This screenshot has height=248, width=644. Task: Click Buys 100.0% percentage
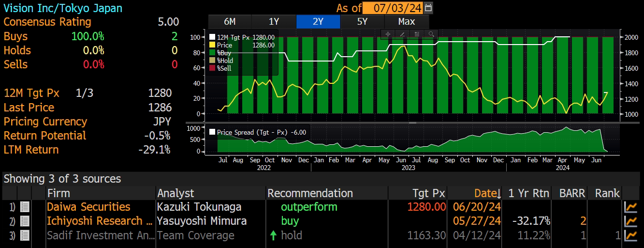(88, 36)
